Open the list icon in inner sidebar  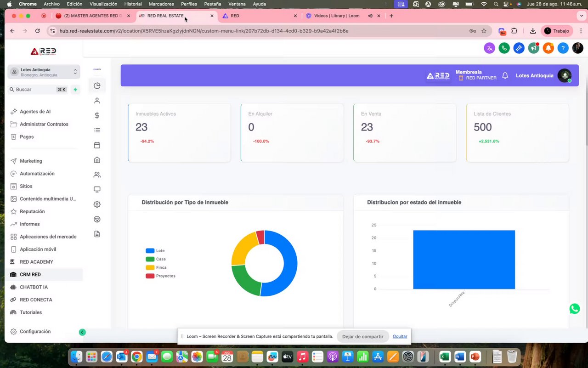point(97,130)
